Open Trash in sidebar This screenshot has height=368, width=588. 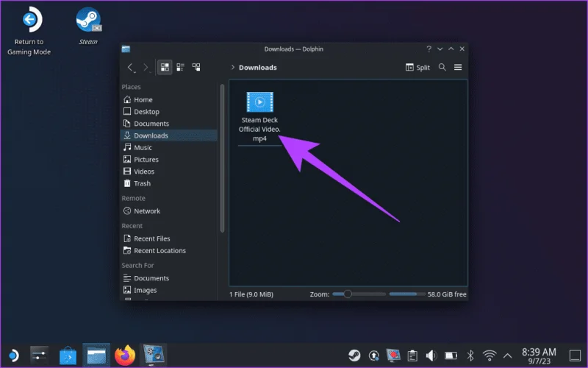pyautogui.click(x=169, y=183)
